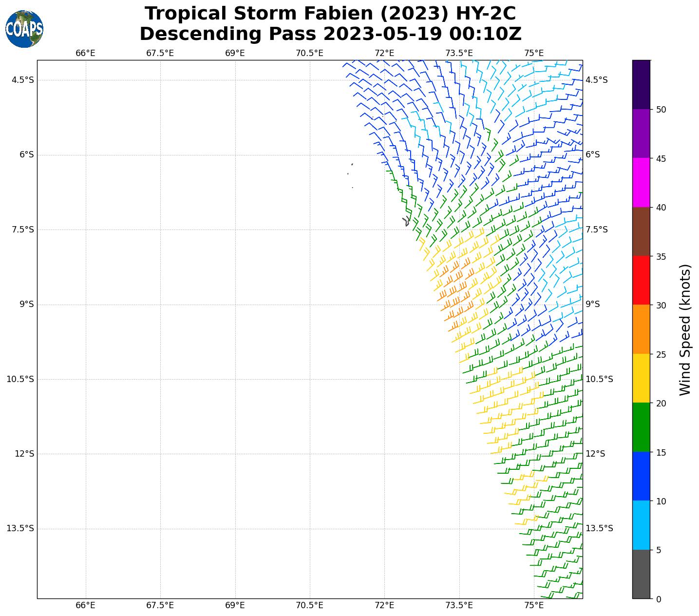This screenshot has width=699, height=616.
Task: Click the 13.5°S label on right axis
Action: pos(599,528)
